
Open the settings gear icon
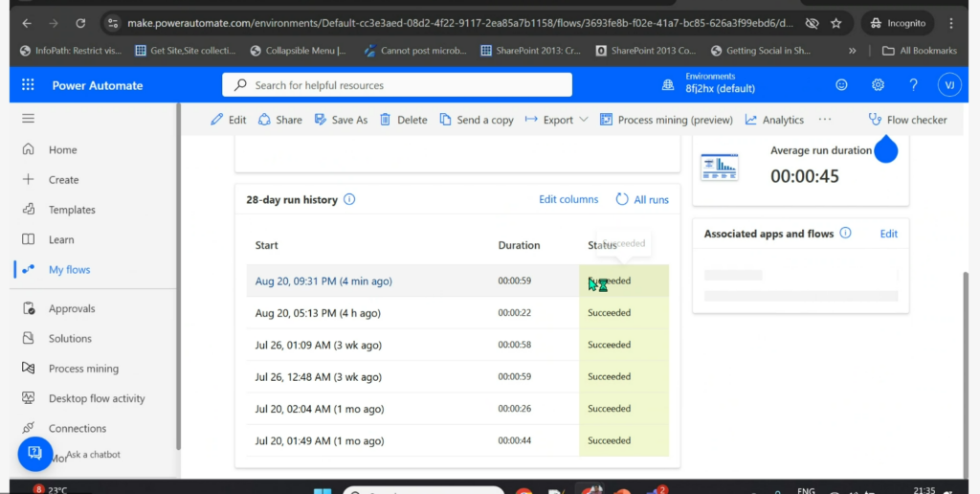(x=878, y=85)
